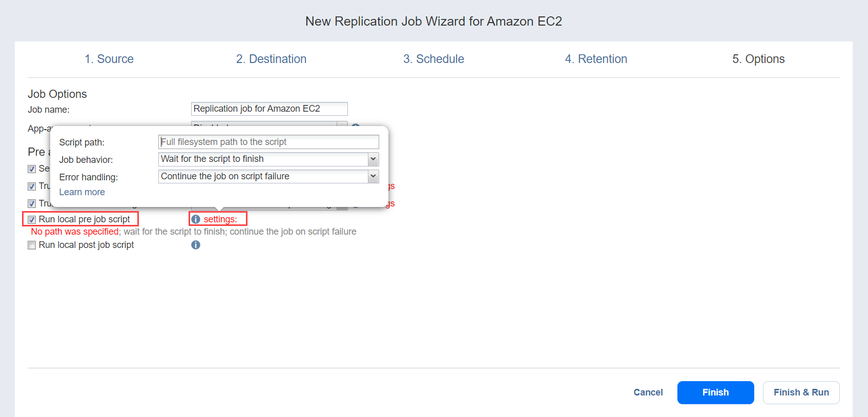Open the Schedule wizard step
The height and width of the screenshot is (417, 868).
433,59
